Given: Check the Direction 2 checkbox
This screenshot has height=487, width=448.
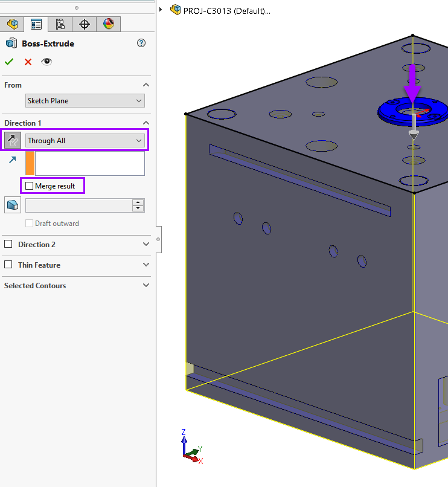Looking at the screenshot, I should 8,244.
